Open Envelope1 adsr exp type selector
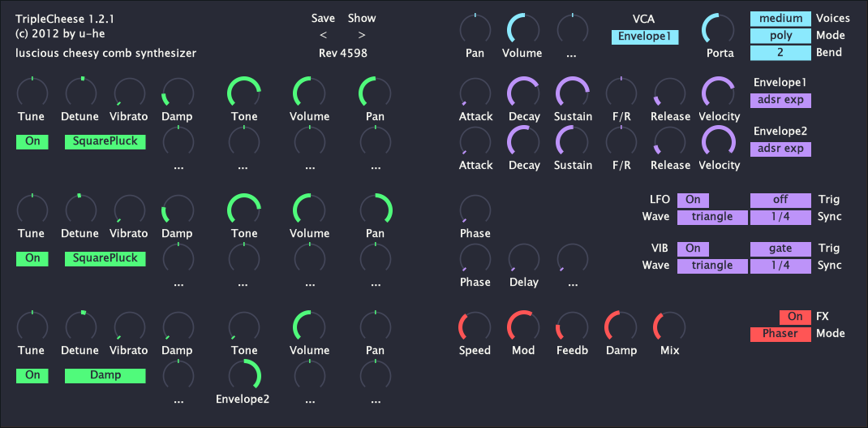Viewport: 868px width, 428px height. tap(780, 101)
